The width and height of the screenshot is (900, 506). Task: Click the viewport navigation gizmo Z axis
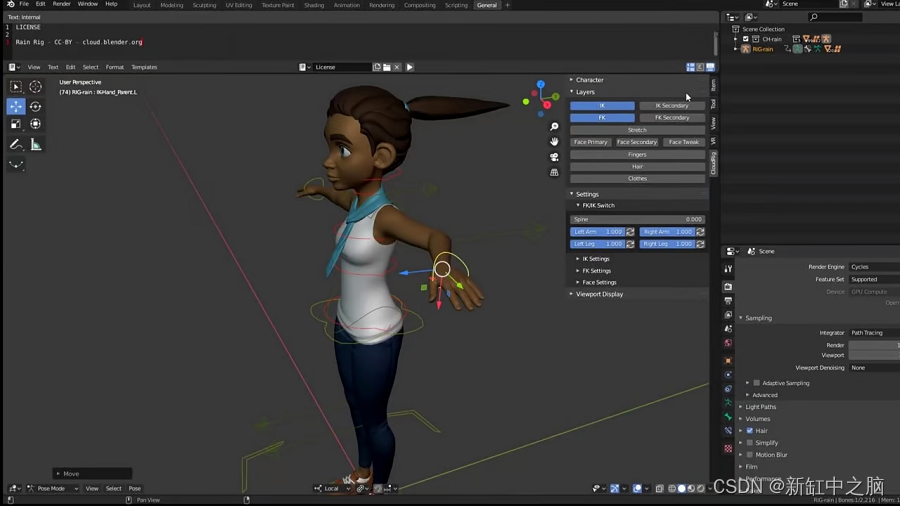click(x=541, y=84)
